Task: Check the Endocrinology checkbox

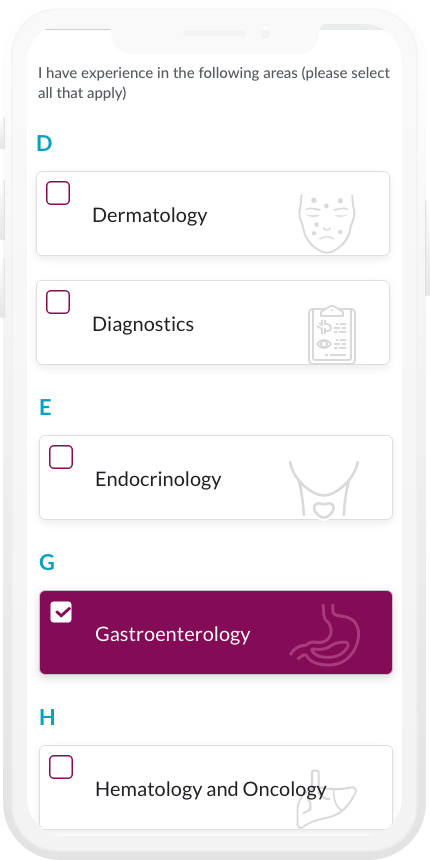Action: click(x=61, y=457)
